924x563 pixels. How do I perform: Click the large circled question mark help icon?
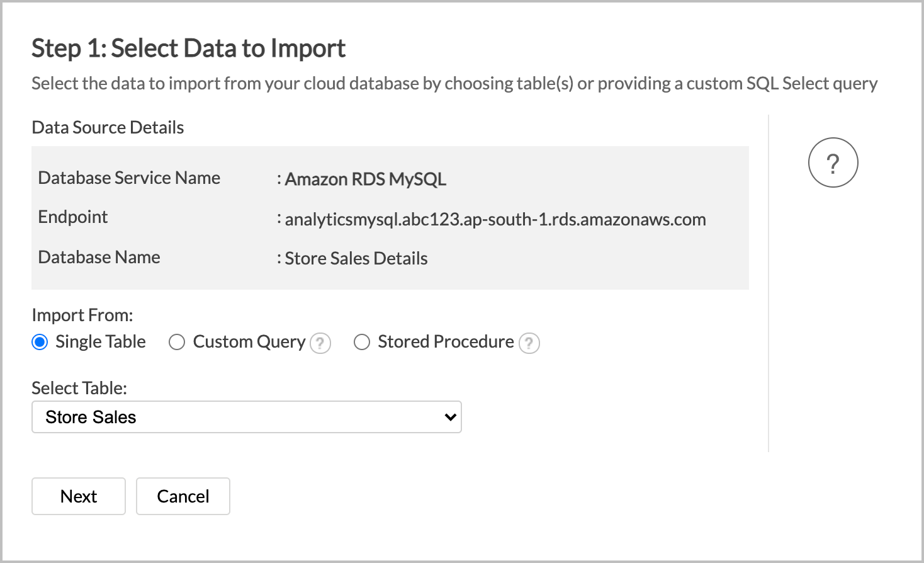click(x=833, y=162)
